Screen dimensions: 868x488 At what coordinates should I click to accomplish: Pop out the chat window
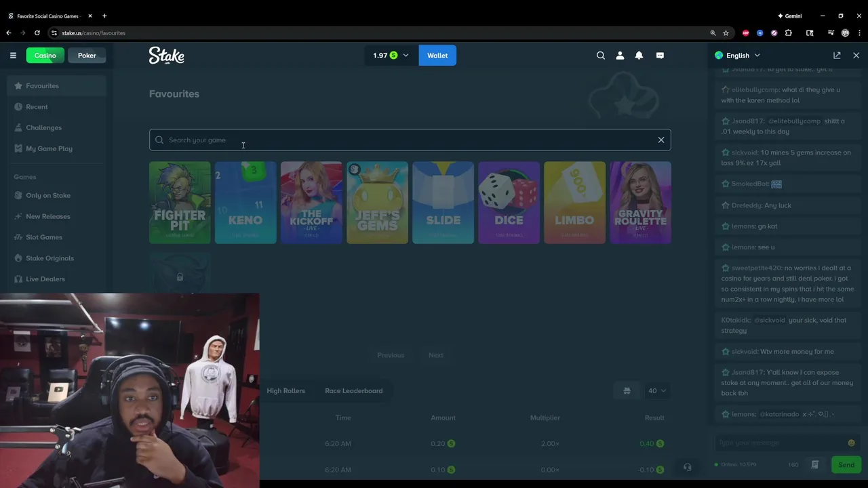[837, 56]
